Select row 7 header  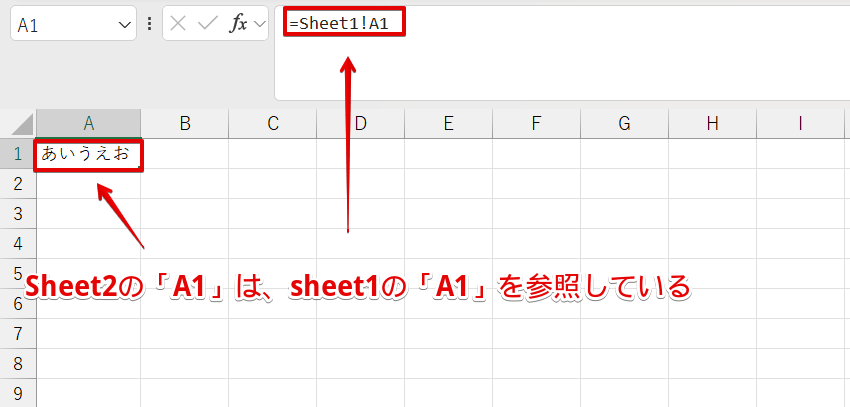coord(18,334)
